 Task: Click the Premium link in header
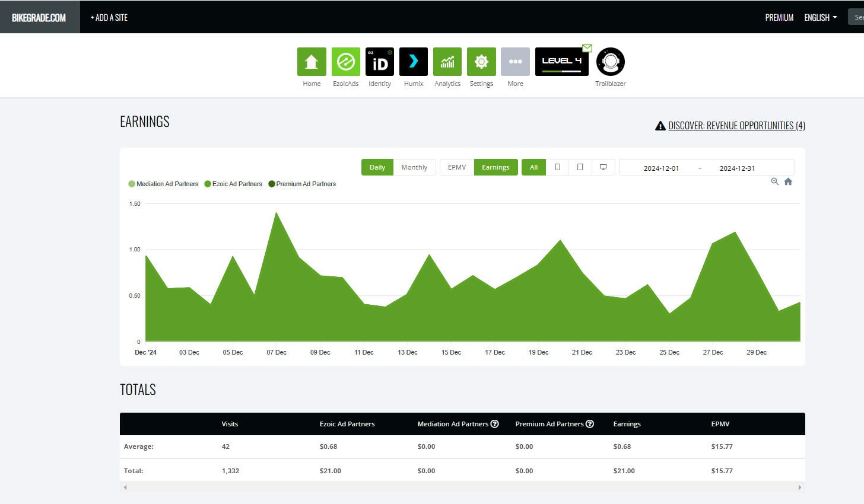(779, 18)
